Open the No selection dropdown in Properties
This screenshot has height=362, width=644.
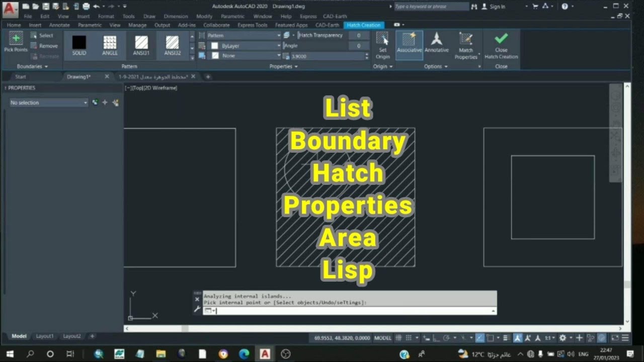pyautogui.click(x=48, y=103)
